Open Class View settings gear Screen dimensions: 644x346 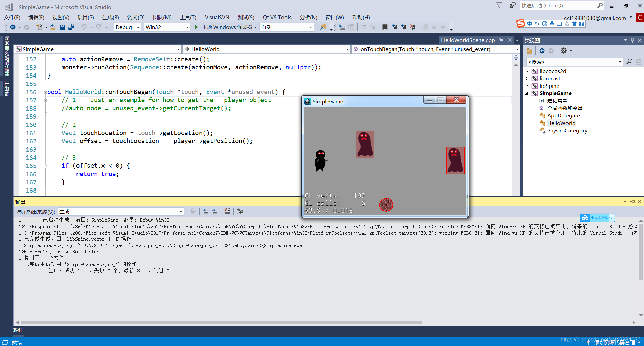coord(564,51)
